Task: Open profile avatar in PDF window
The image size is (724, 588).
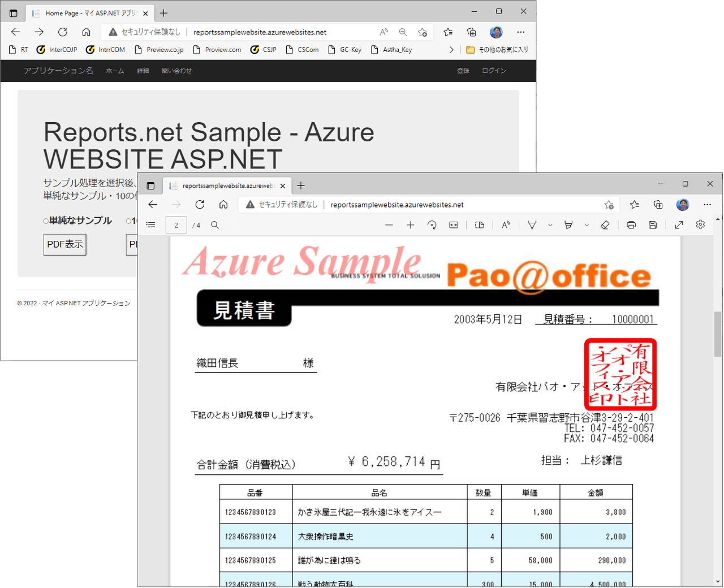Action: (x=683, y=204)
